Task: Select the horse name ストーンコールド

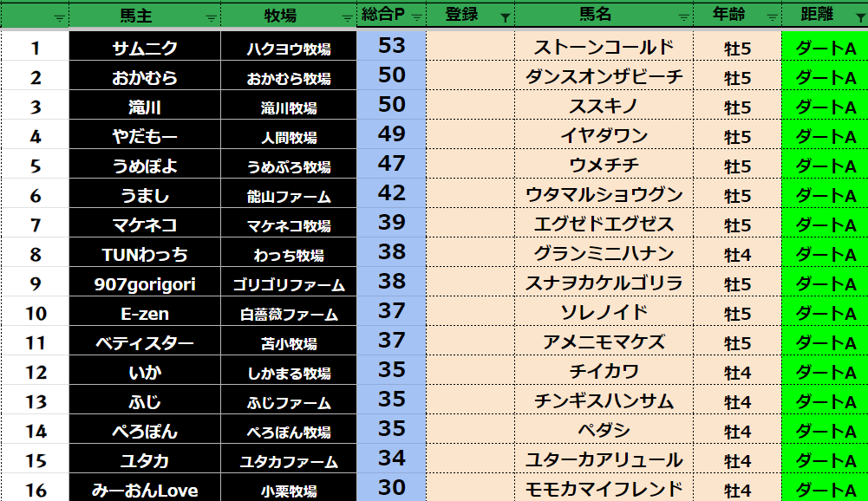Action: 604,49
